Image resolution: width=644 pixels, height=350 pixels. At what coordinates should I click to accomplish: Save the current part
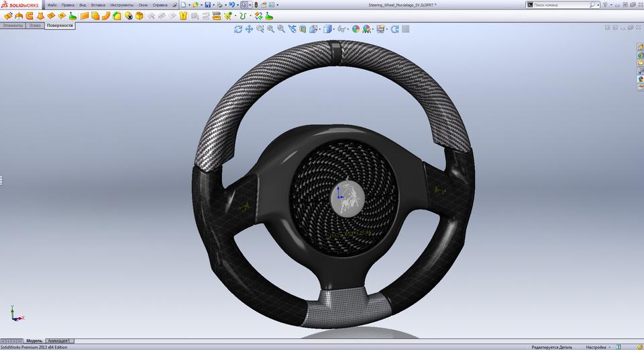coord(208,5)
